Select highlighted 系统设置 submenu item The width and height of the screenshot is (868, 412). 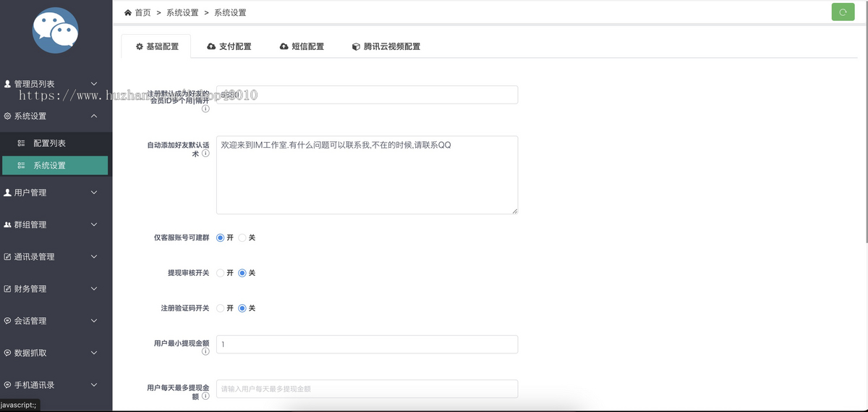56,165
